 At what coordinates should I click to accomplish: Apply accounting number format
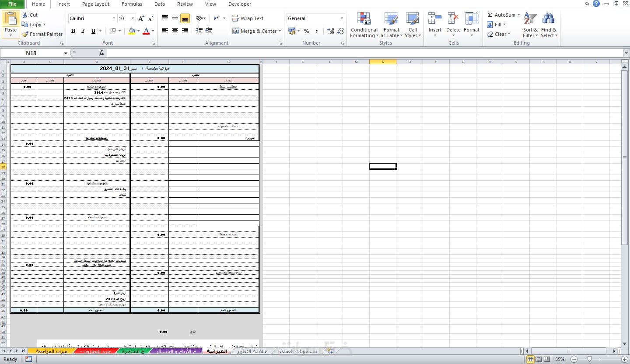coord(292,31)
